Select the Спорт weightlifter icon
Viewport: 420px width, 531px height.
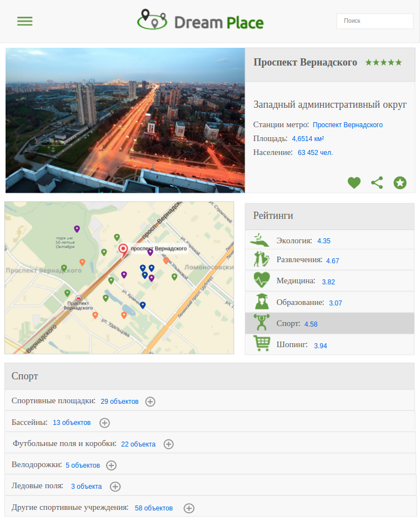pos(262,322)
